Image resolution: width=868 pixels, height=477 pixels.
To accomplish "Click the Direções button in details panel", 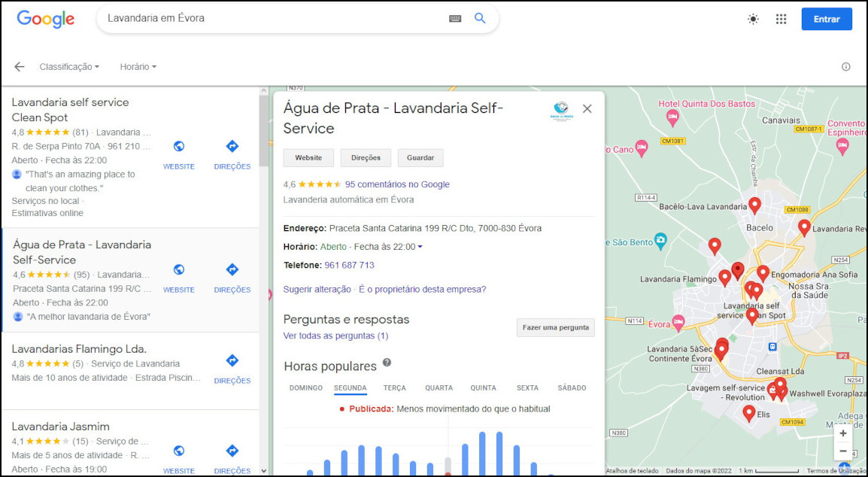I will point(366,158).
